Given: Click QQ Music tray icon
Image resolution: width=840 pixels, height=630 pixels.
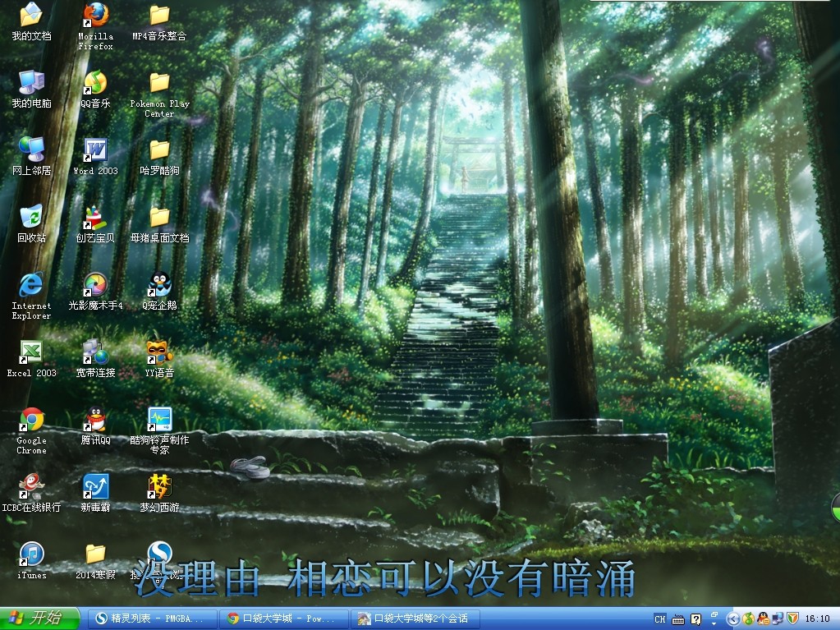Looking at the screenshot, I should [748, 619].
